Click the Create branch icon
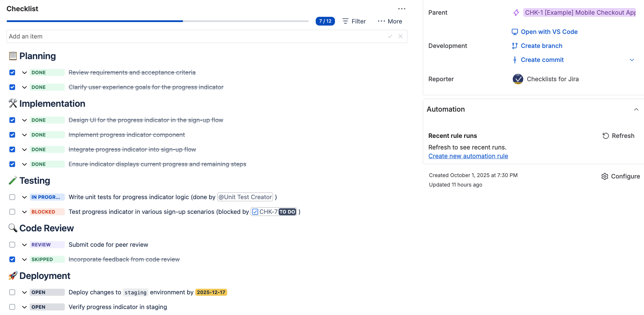This screenshot has width=644, height=315. [514, 45]
